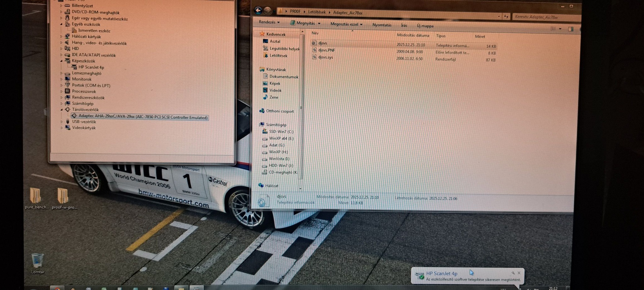Sort files by the Név column header
Screen dimensions: 644x290
click(x=315, y=33)
